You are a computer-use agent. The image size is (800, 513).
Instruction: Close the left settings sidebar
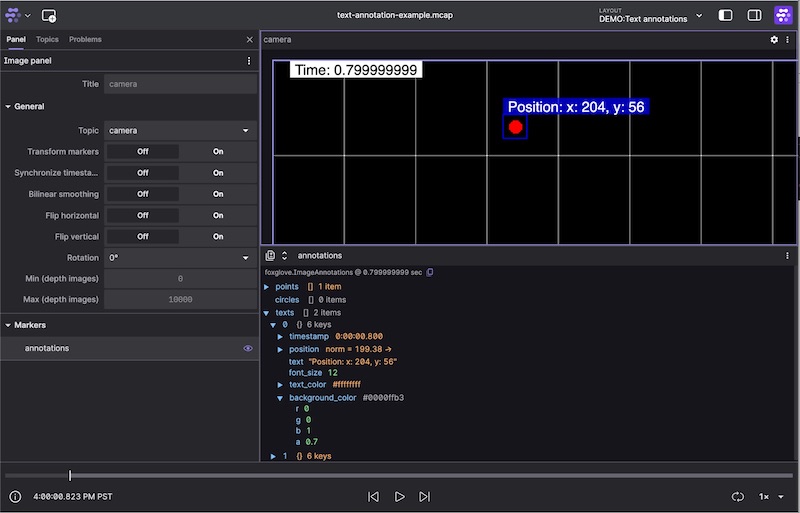click(x=249, y=40)
